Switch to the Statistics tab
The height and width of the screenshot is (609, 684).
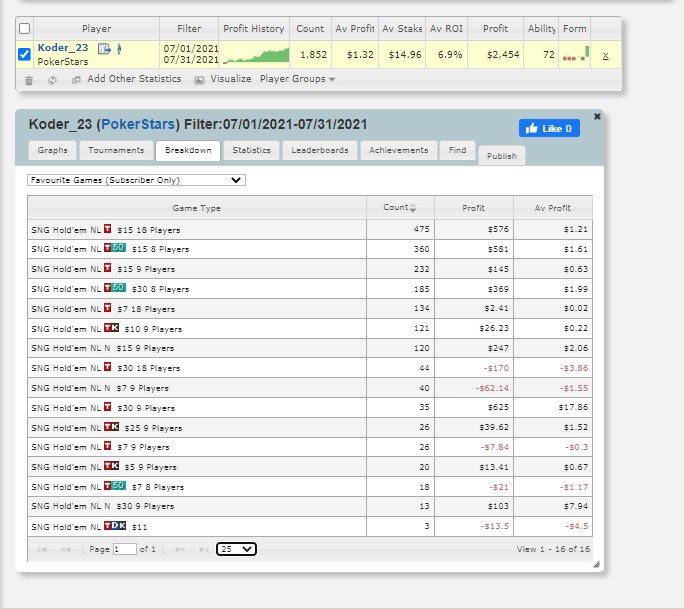[251, 150]
